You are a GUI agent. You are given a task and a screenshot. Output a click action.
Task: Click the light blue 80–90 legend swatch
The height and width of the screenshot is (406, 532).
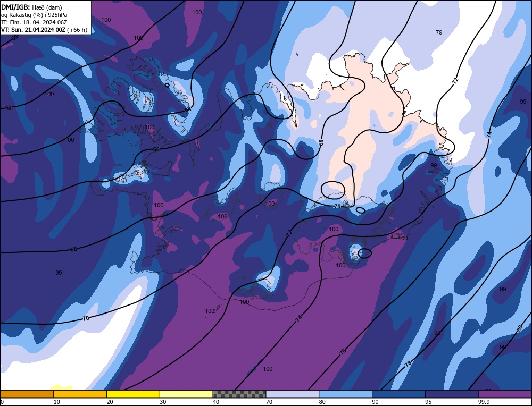pyautogui.click(x=345, y=394)
